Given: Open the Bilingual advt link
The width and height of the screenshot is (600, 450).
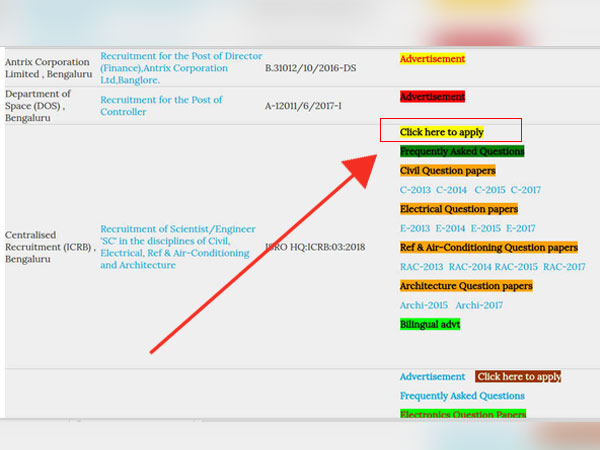Looking at the screenshot, I should [430, 324].
